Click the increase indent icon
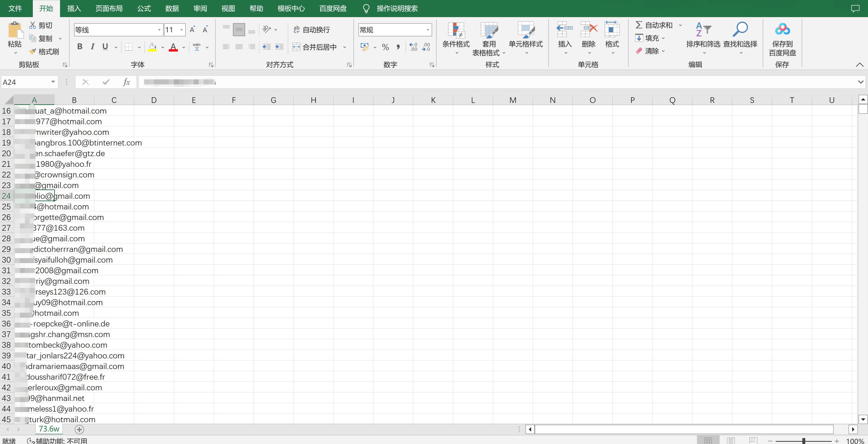This screenshot has width=868, height=444. coord(279,47)
